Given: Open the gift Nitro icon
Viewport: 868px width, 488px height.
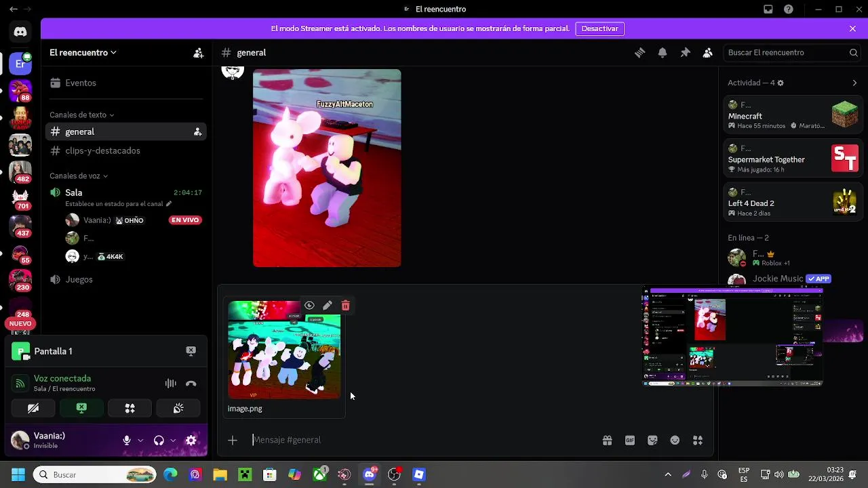Looking at the screenshot, I should coord(608,441).
